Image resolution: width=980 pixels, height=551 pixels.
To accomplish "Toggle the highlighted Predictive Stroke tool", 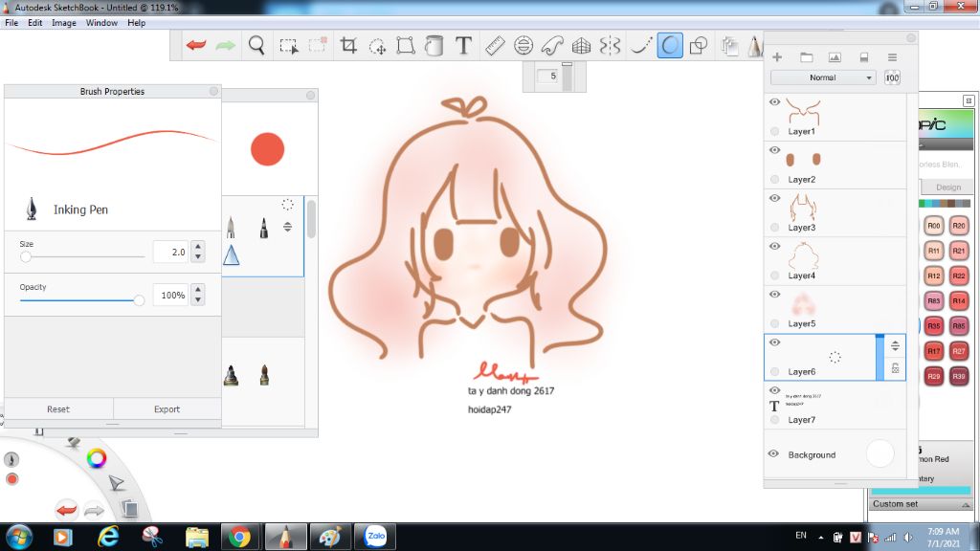I will click(669, 46).
